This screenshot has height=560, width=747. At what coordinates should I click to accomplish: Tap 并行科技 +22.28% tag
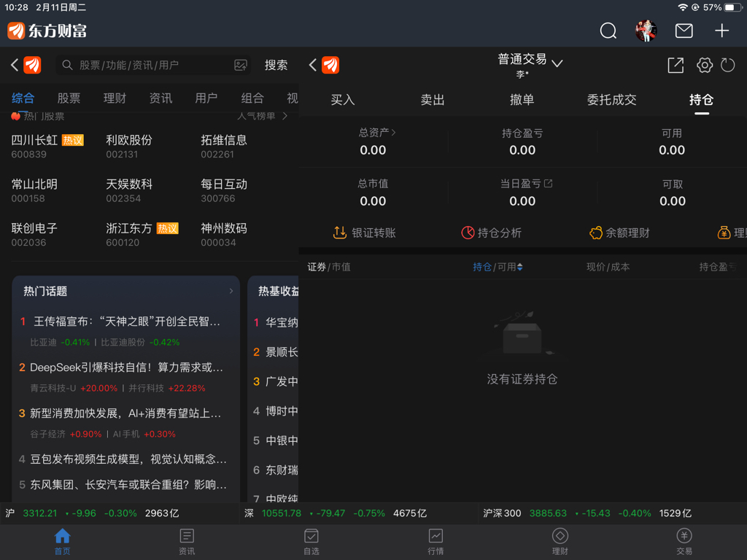click(x=167, y=388)
